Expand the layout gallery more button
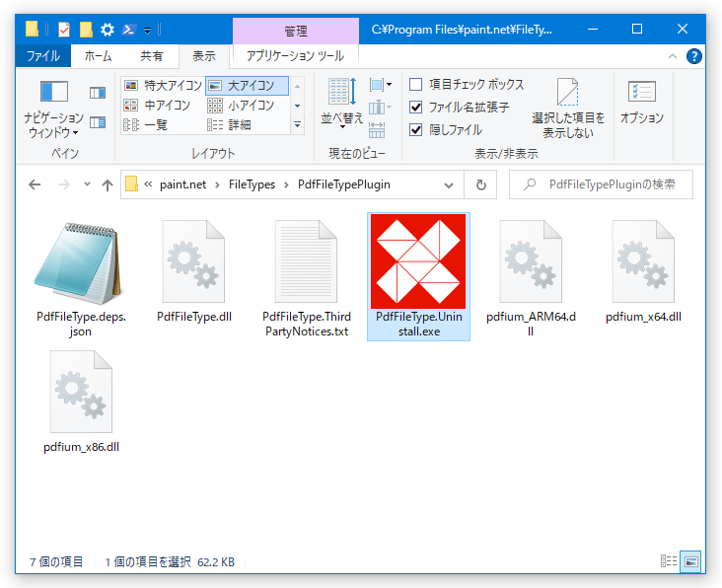The width and height of the screenshot is (722, 588). (298, 124)
